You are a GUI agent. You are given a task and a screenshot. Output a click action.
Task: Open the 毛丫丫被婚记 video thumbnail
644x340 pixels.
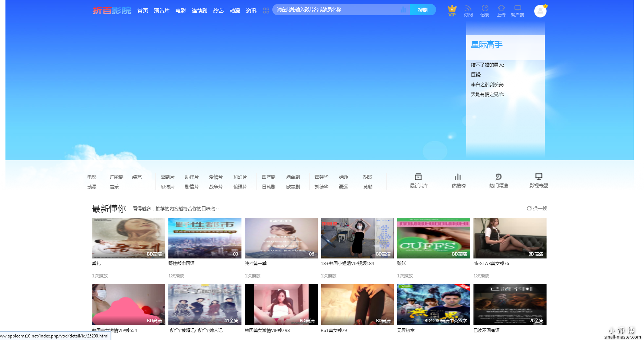point(205,305)
